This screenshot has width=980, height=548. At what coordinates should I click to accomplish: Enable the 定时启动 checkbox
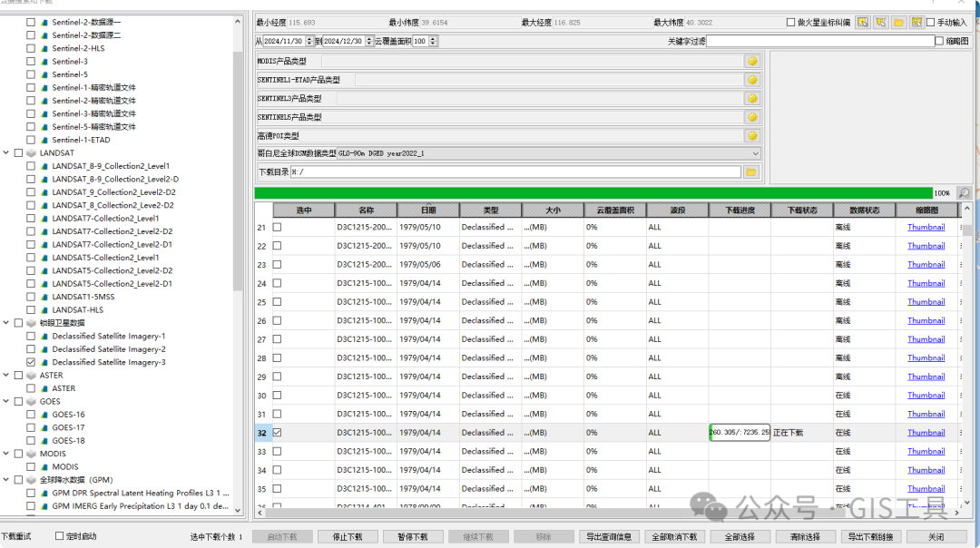pos(59,536)
